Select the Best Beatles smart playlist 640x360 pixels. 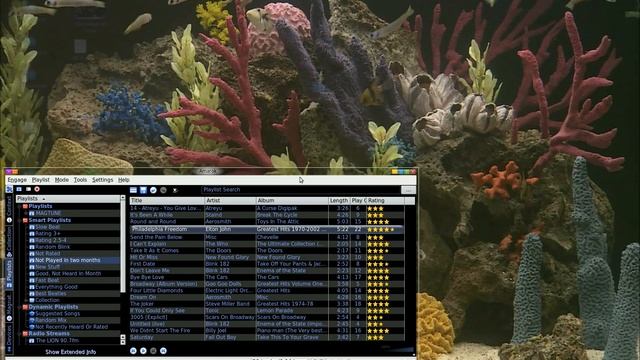51,293
